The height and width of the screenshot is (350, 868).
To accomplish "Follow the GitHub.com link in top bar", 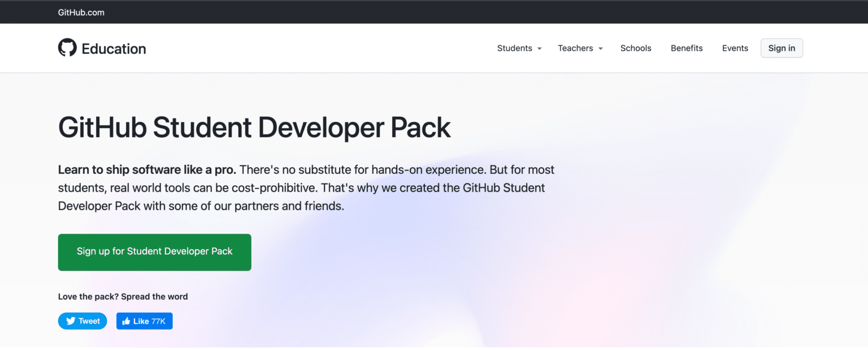I will [x=81, y=12].
